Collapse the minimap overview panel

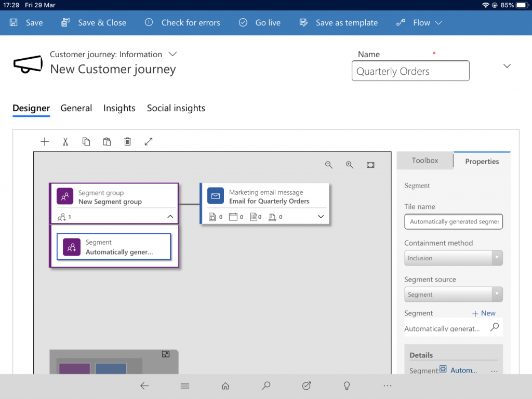click(166, 354)
